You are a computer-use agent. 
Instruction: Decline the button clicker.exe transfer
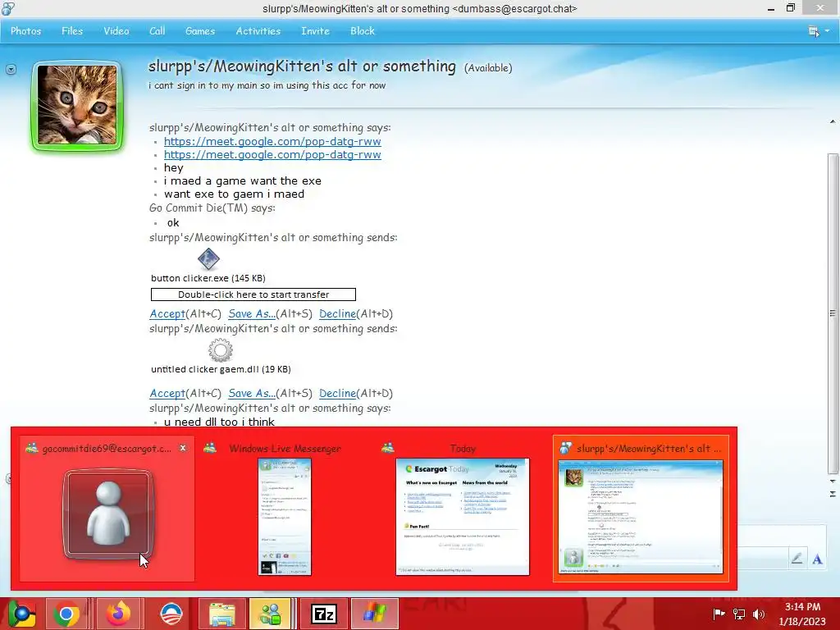pos(337,314)
